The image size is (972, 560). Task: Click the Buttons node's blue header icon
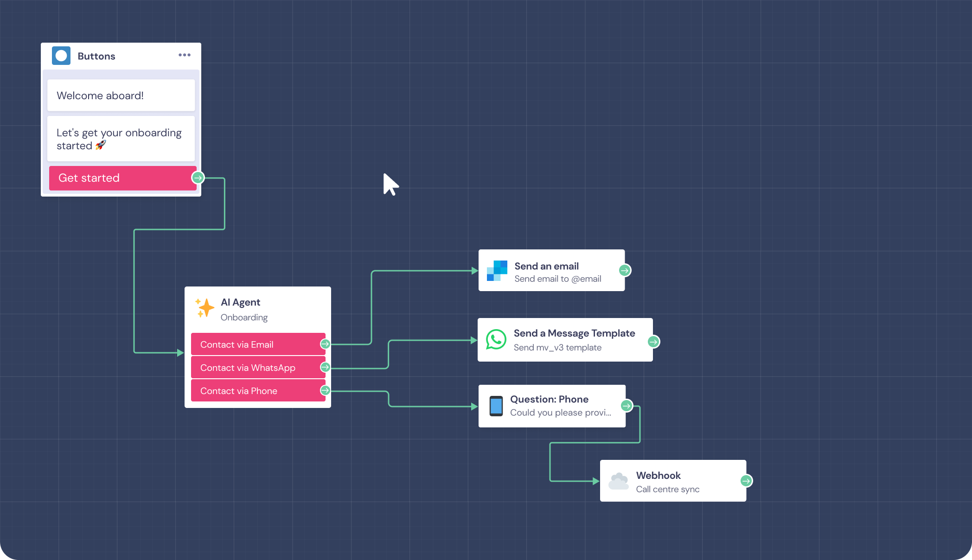click(x=61, y=55)
